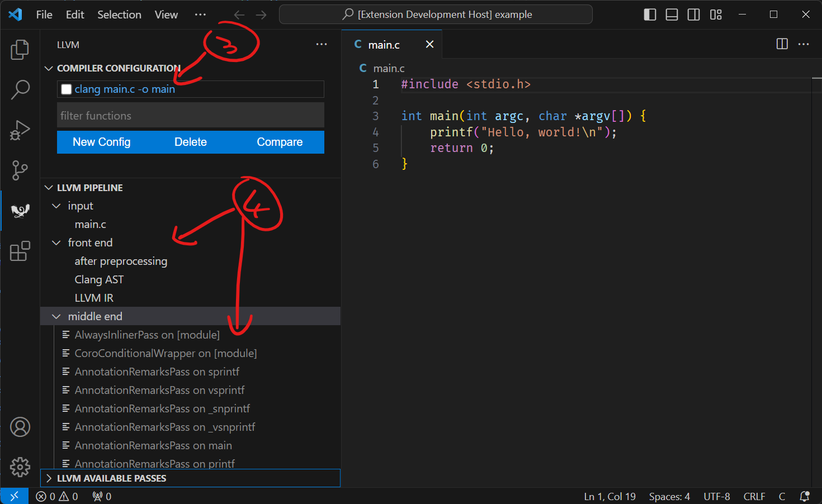
Task: Click UTF-8 encoding status item
Action: click(717, 496)
